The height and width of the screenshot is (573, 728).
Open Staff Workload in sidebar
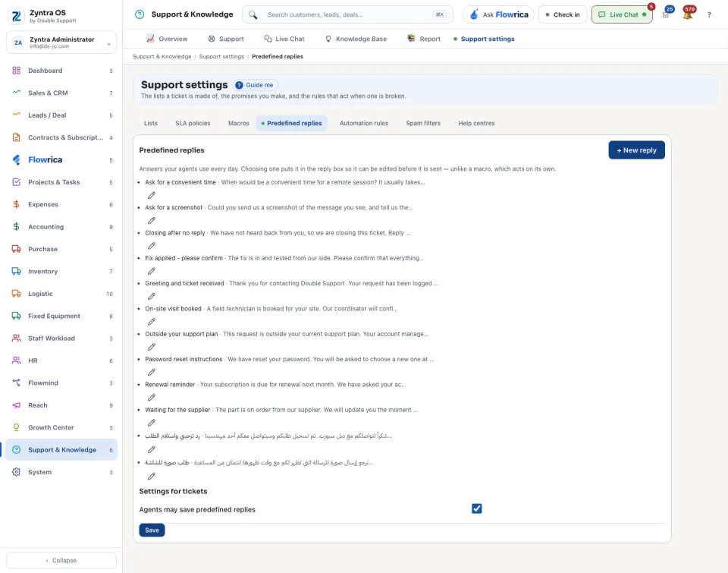(x=61, y=338)
